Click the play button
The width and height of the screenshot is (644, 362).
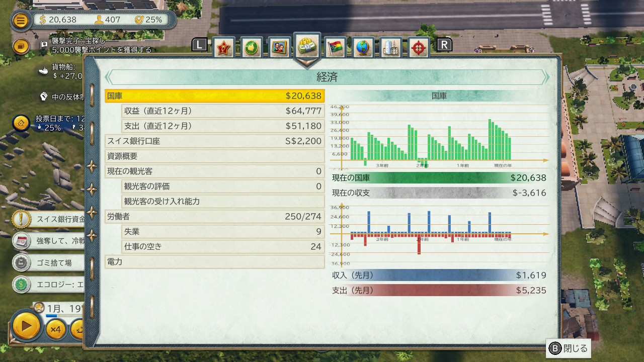(26, 326)
